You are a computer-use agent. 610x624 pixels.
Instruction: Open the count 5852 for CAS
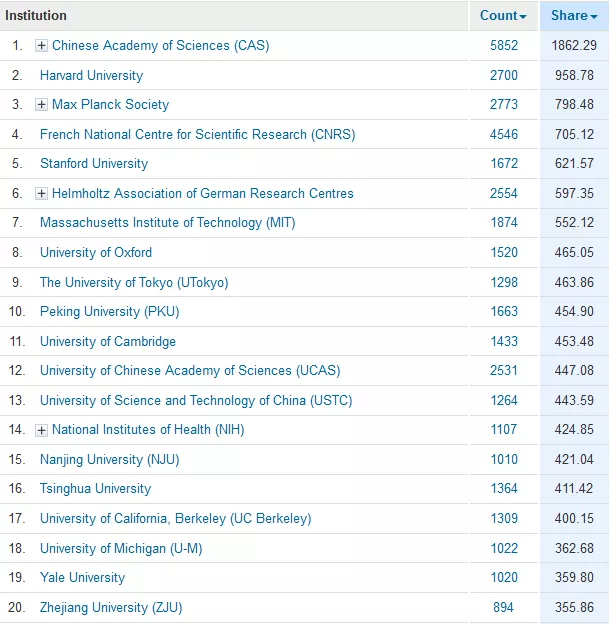(x=503, y=46)
